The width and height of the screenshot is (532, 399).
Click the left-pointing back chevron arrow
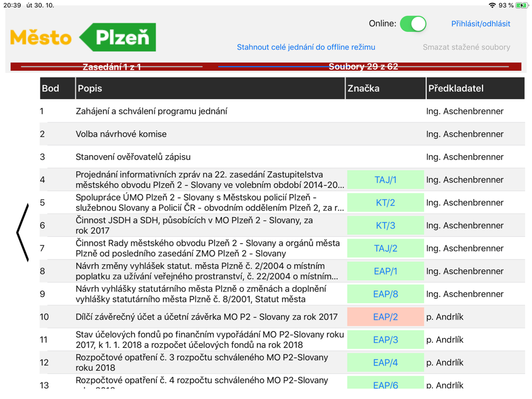point(23,233)
